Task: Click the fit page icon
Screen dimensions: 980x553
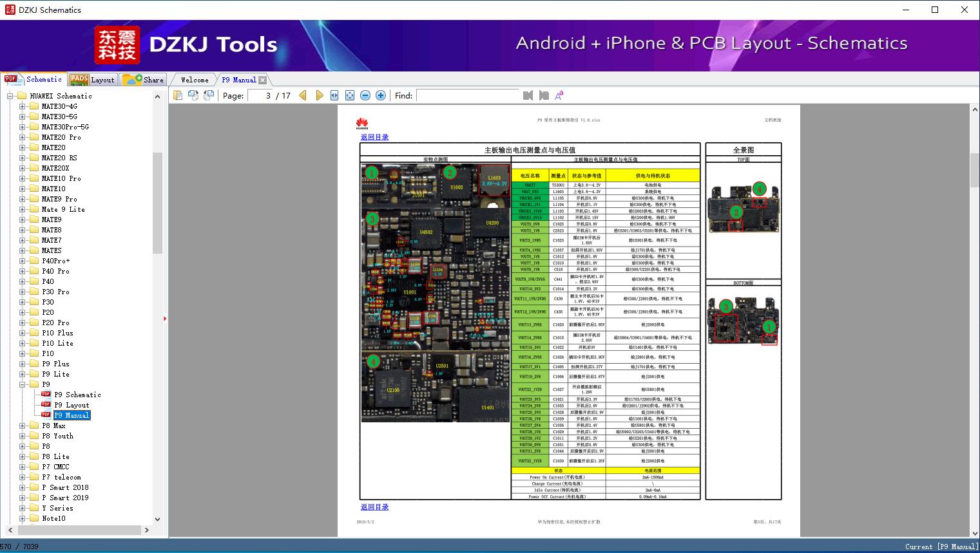Action: 350,95
